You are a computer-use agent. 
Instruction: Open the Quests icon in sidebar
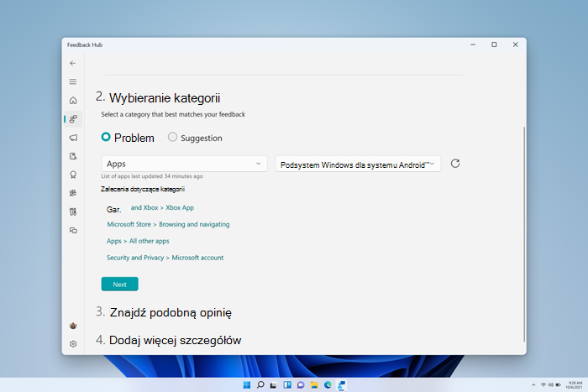tap(73, 156)
